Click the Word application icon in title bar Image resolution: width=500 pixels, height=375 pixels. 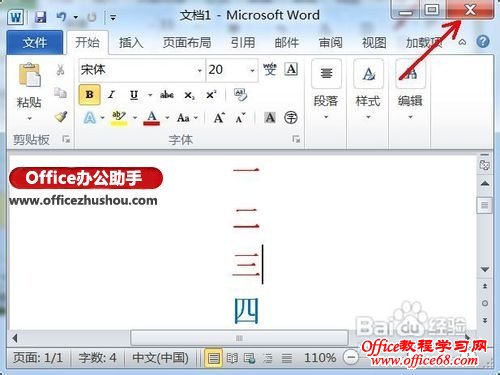tap(16, 16)
